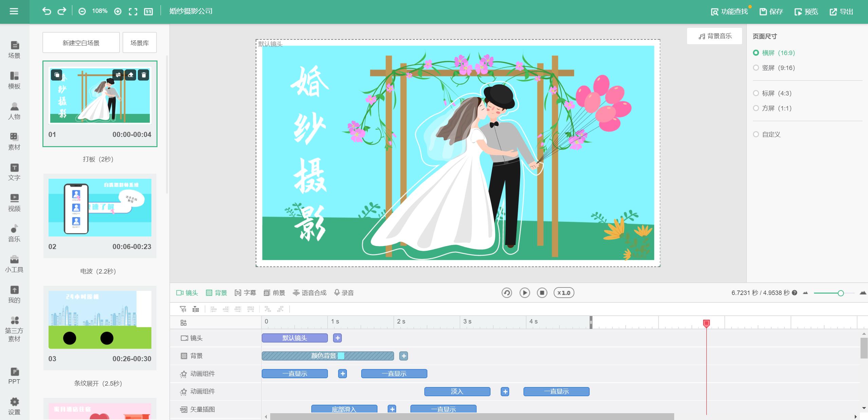The image size is (868, 420).
Task: Click the timeline horizontal scrollbar
Action: (x=472, y=417)
